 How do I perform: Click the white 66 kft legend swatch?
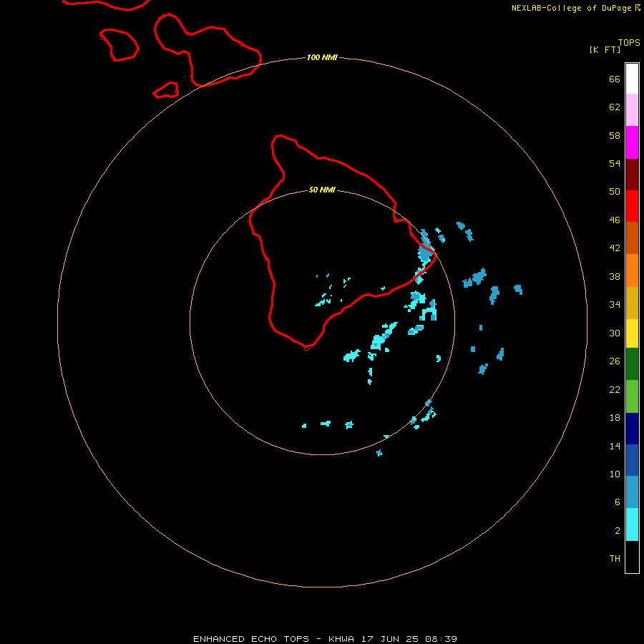[x=632, y=79]
